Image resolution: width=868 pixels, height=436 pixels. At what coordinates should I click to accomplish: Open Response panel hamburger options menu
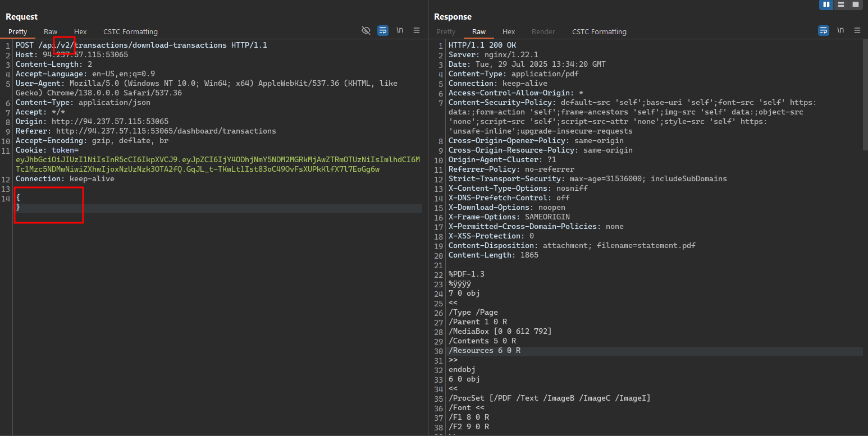857,30
